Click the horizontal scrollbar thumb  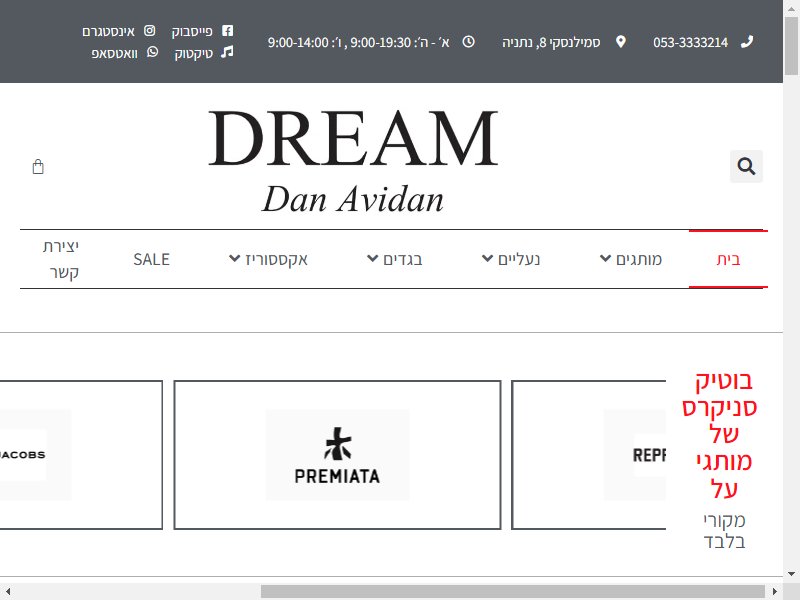(512, 591)
